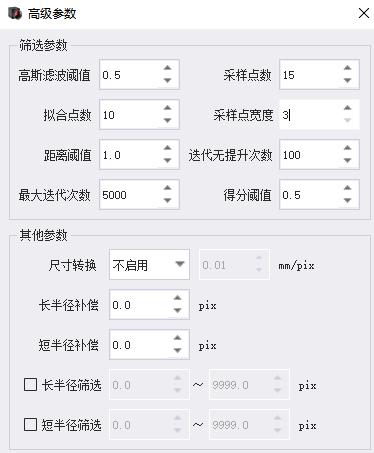
Task: Open the 尺寸转换 dropdown showing 不启用
Action: point(149,265)
